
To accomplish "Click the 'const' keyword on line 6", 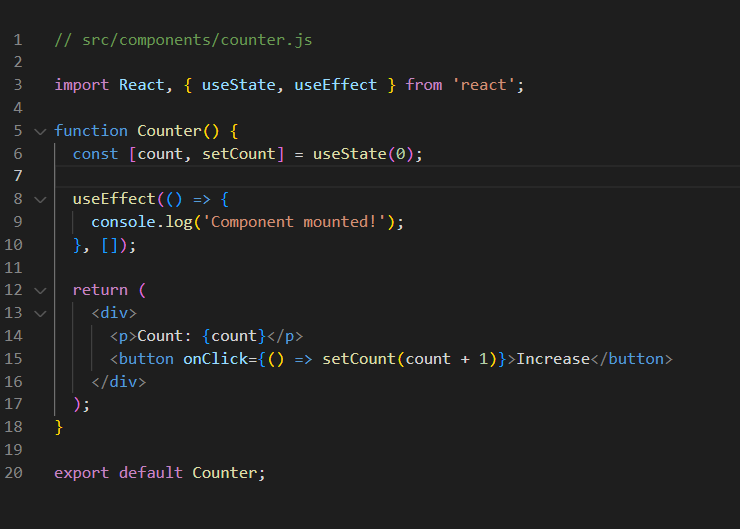I will (x=95, y=154).
